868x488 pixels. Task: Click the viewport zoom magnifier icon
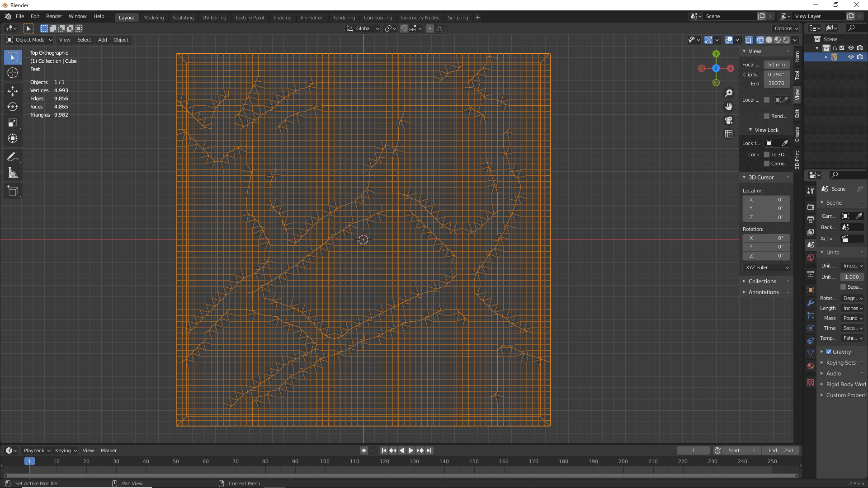tap(729, 93)
